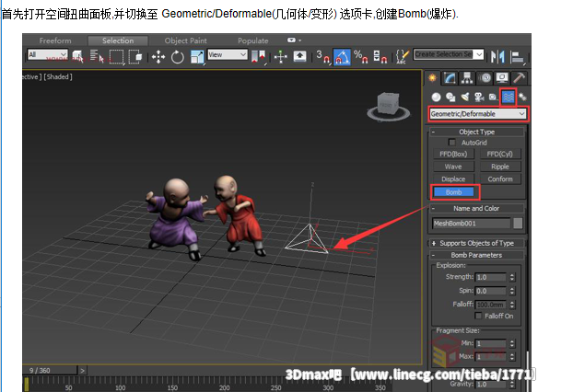This screenshot has width=573, height=392.
Task: Open the selection filter All dropdown
Action: pyautogui.click(x=48, y=54)
